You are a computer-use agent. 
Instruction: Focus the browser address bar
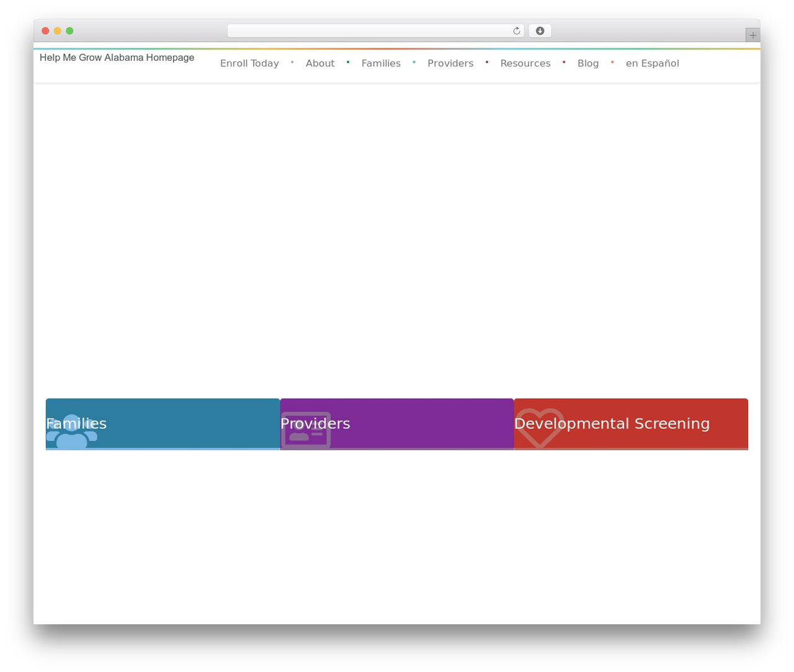pyautogui.click(x=369, y=31)
